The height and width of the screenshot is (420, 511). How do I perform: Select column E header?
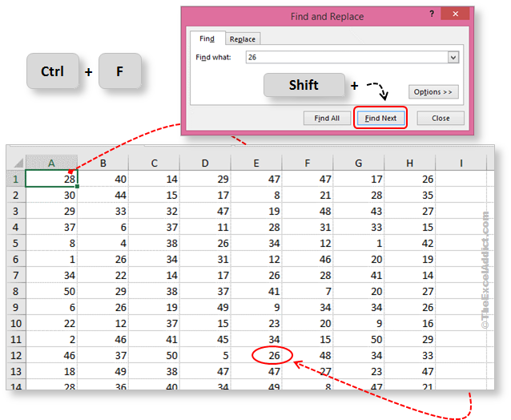click(256, 163)
